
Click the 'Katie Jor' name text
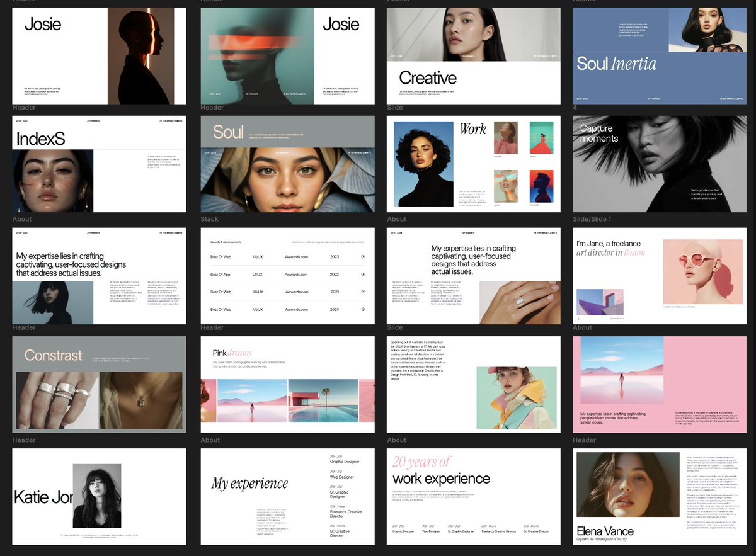[x=43, y=497]
